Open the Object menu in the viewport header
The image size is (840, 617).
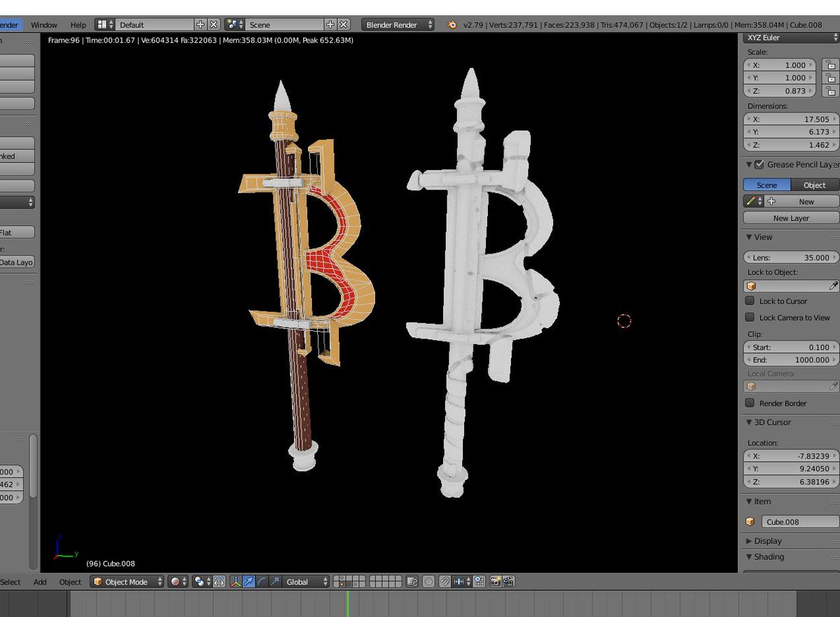click(70, 581)
